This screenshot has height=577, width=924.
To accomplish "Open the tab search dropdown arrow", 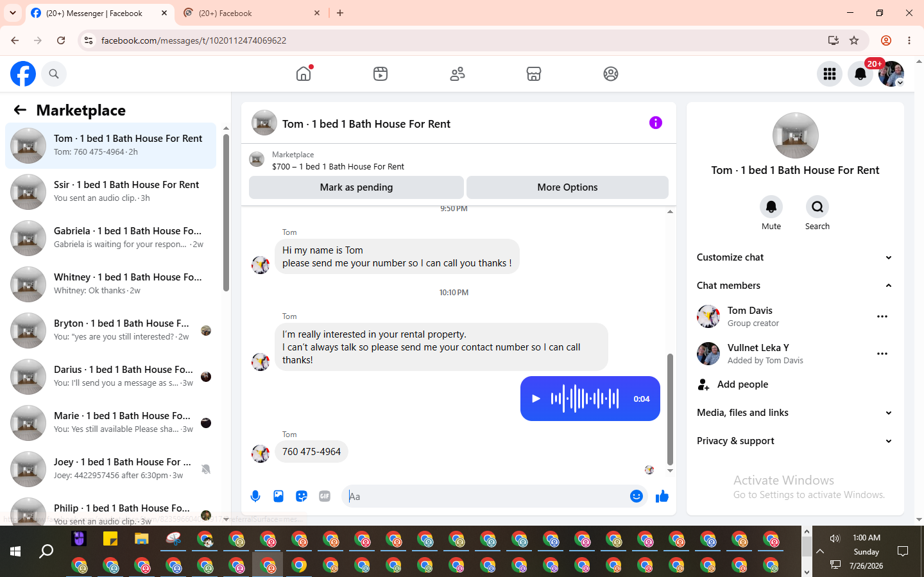I will pyautogui.click(x=13, y=13).
